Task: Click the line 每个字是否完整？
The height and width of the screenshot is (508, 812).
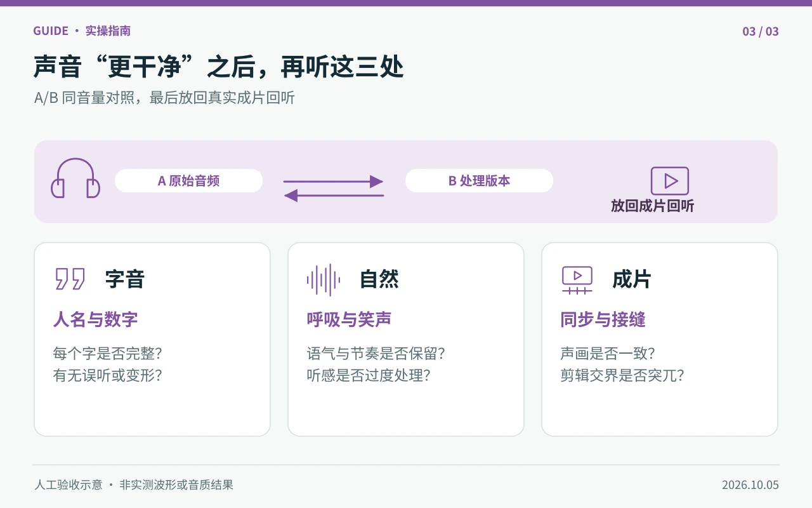Action: pyautogui.click(x=108, y=353)
